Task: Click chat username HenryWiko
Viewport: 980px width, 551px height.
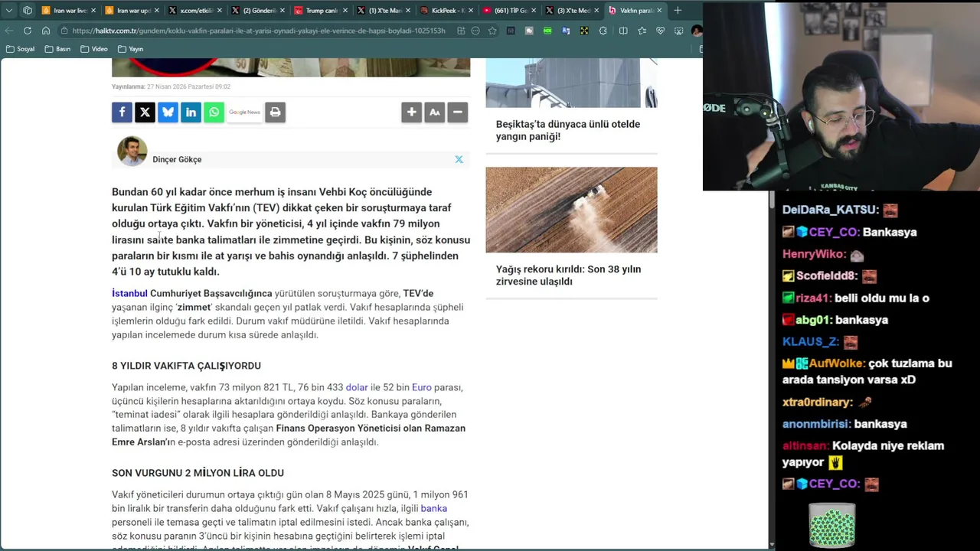Action: (x=815, y=254)
